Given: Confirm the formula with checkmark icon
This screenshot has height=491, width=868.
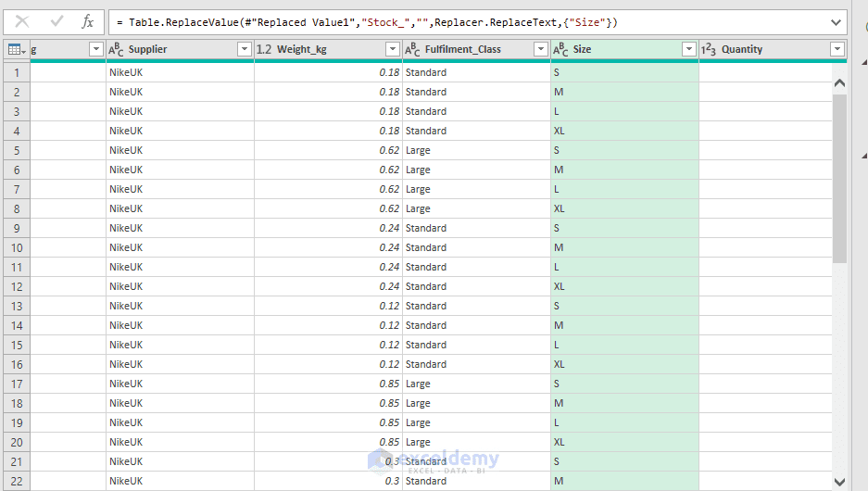Looking at the screenshot, I should (x=57, y=22).
